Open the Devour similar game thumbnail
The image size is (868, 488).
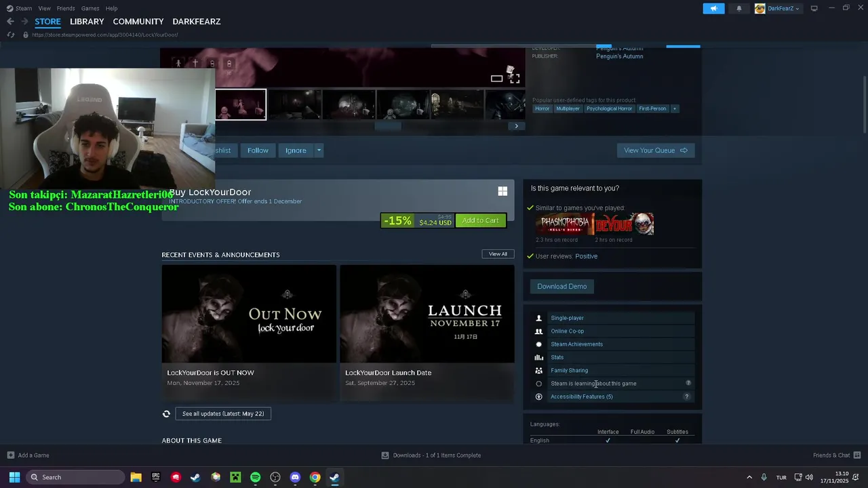point(625,224)
